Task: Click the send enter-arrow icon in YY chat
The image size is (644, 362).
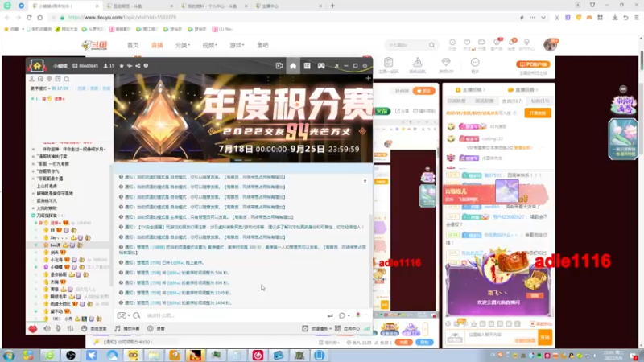Action: pos(330,315)
